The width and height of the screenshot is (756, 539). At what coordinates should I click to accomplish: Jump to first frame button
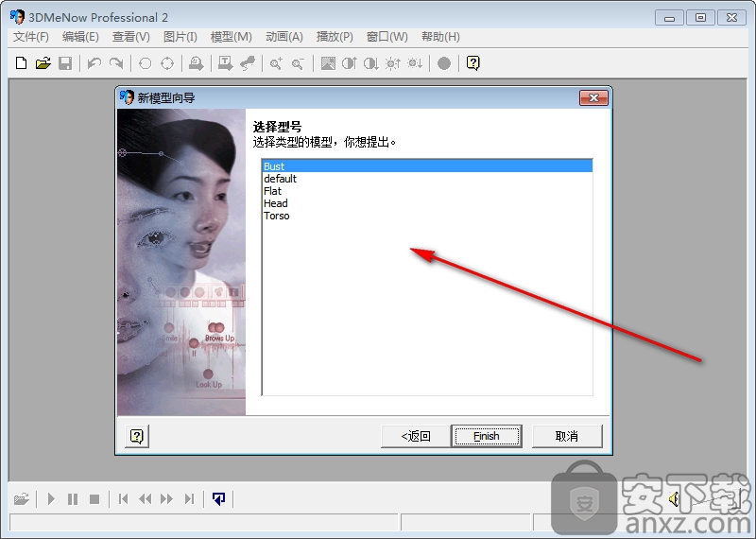124,498
